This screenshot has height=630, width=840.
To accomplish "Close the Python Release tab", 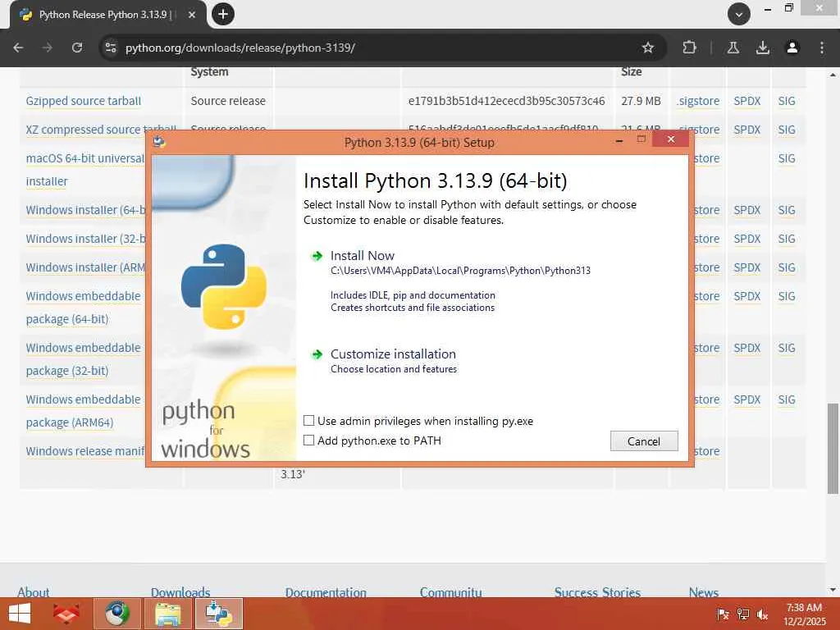I will click(192, 15).
